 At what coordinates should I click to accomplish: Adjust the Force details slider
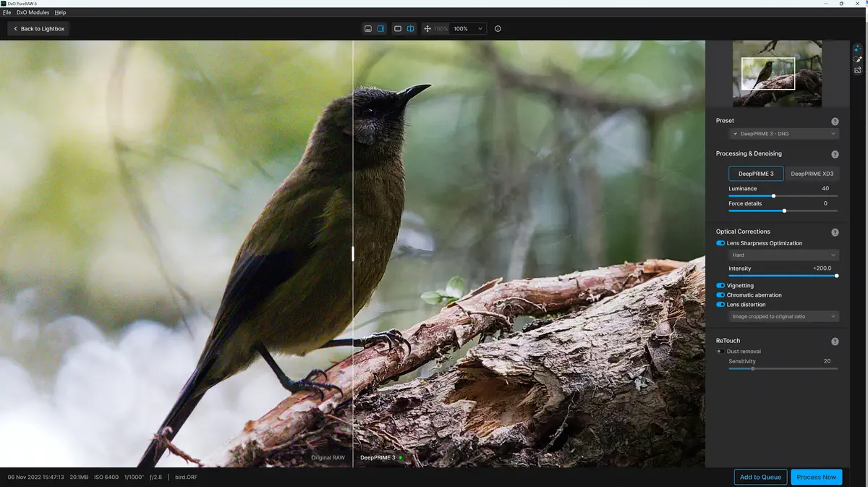[x=783, y=211]
